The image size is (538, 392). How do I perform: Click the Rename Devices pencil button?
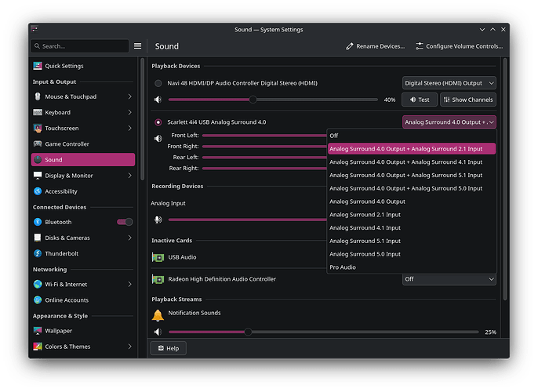point(375,46)
